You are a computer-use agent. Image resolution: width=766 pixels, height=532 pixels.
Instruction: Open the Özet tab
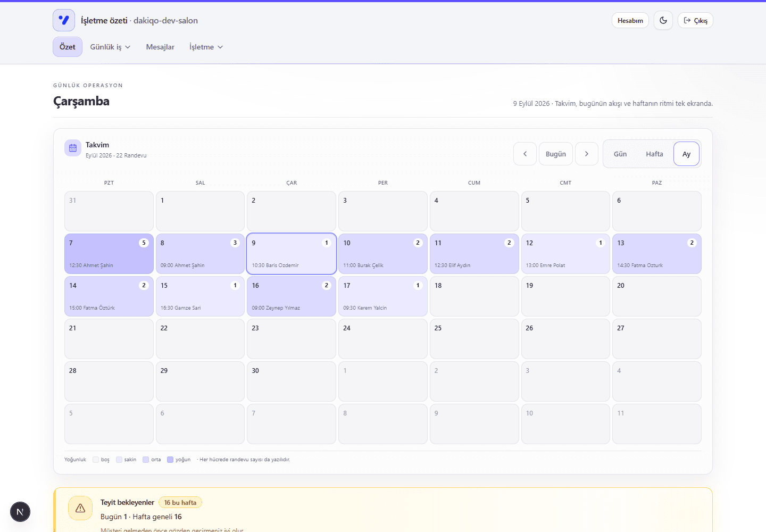click(68, 47)
